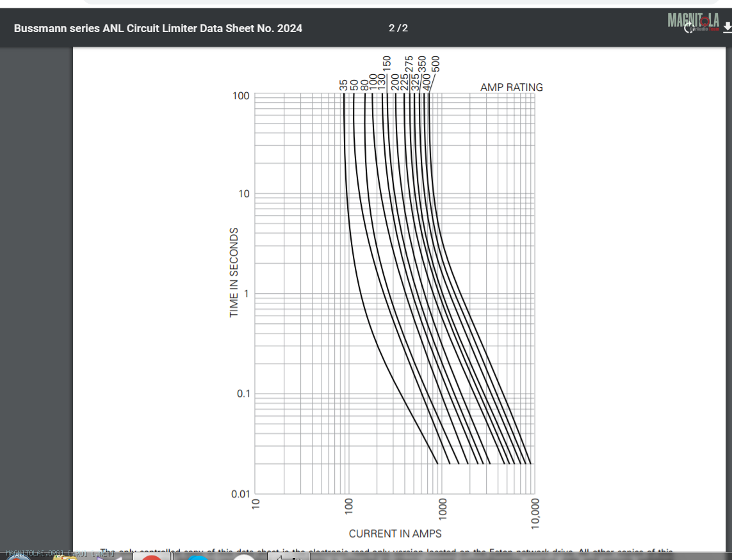
Task: Click the 150 amp rating curve label
Action: coord(387,65)
